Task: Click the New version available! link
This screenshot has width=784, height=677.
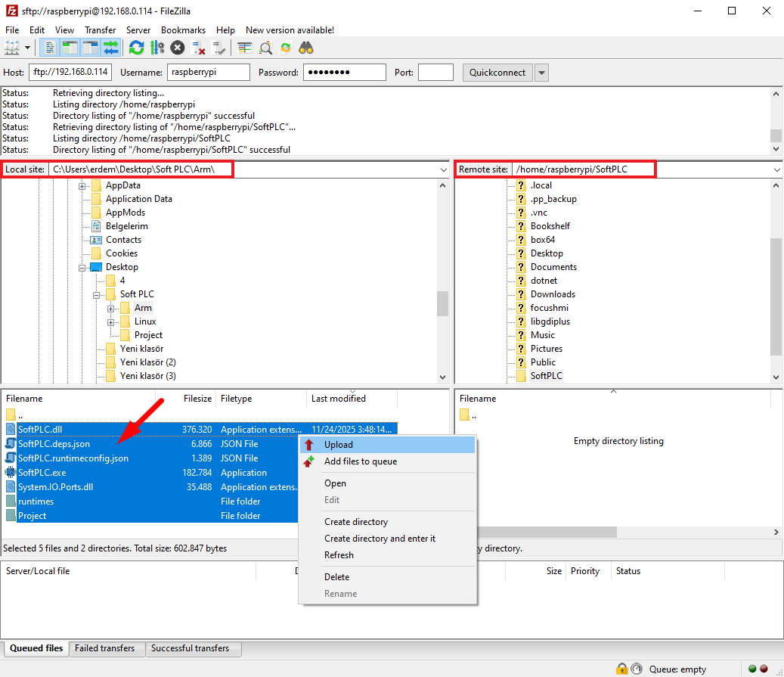Action: (x=290, y=30)
